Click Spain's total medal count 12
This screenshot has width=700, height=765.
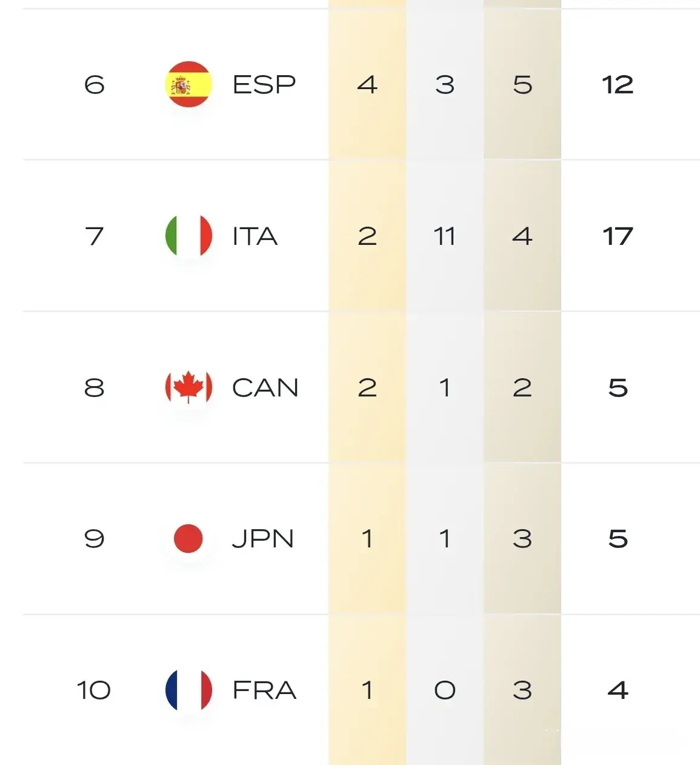618,84
